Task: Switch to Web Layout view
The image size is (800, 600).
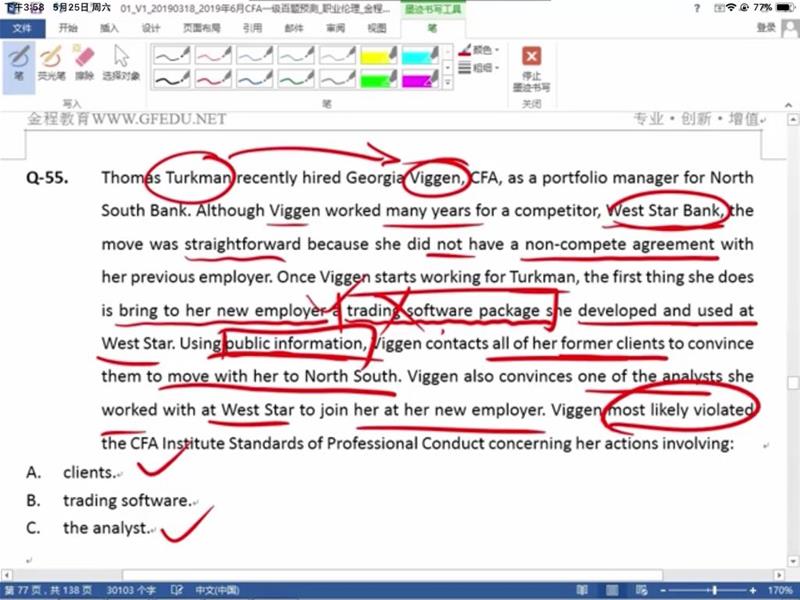Action: [x=642, y=590]
